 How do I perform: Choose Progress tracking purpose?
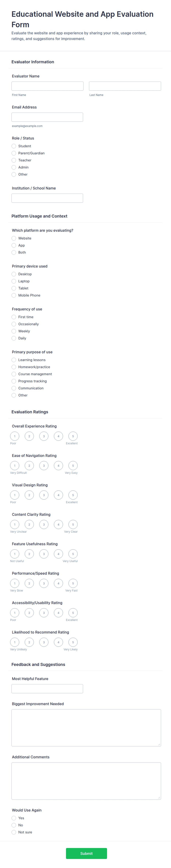14,381
